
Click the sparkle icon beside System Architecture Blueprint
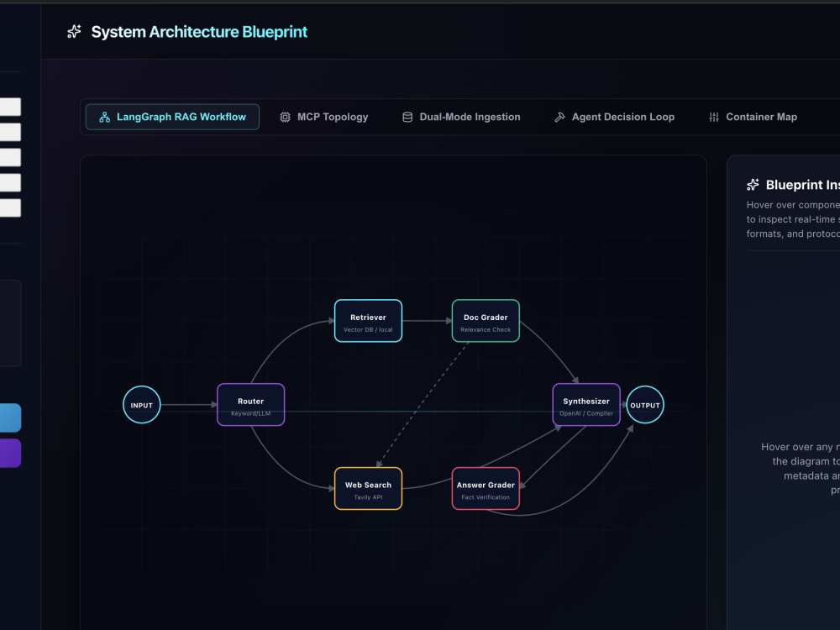pos(74,32)
